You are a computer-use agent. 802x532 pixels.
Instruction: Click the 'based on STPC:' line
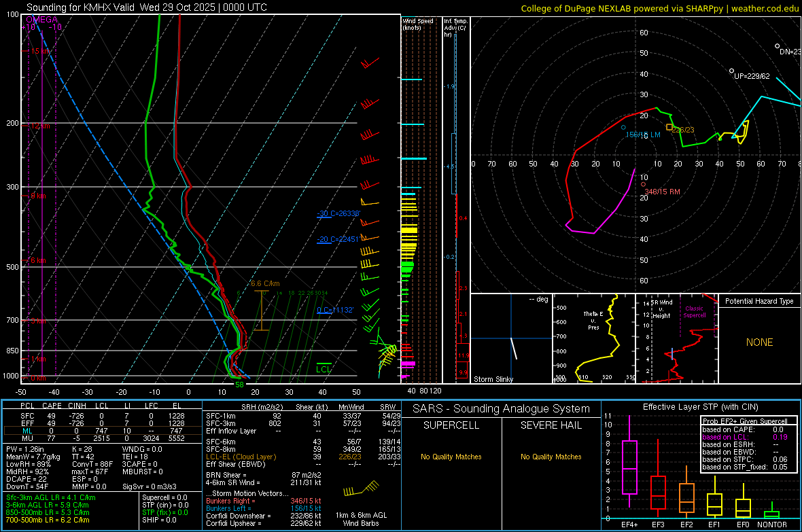pos(745,459)
